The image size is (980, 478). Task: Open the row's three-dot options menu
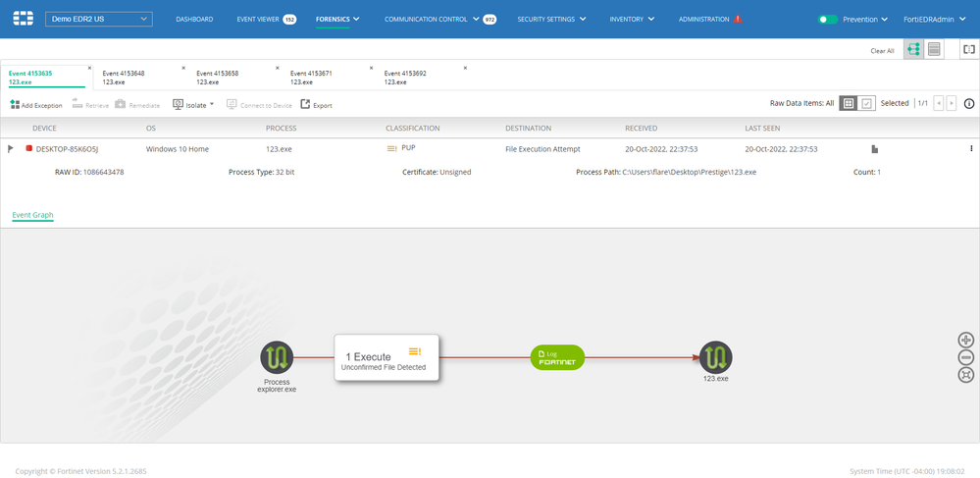click(971, 149)
